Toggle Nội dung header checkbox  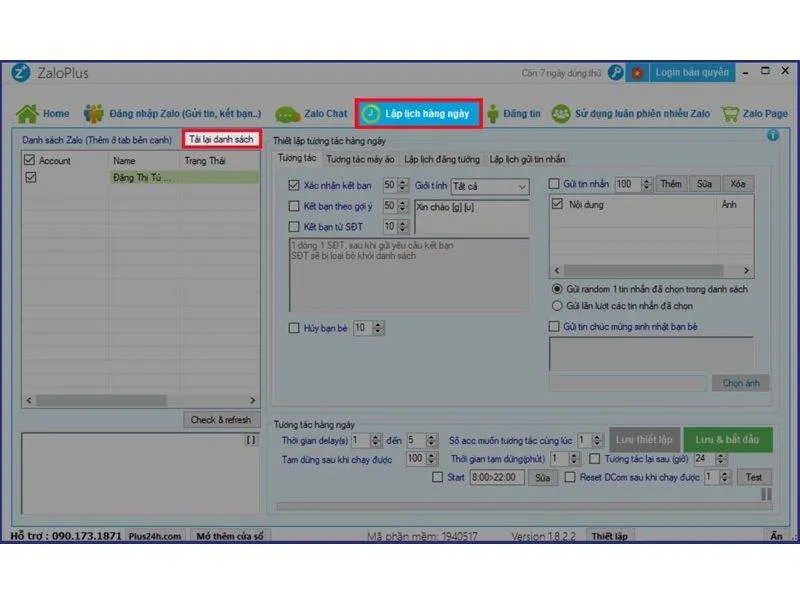[x=557, y=204]
